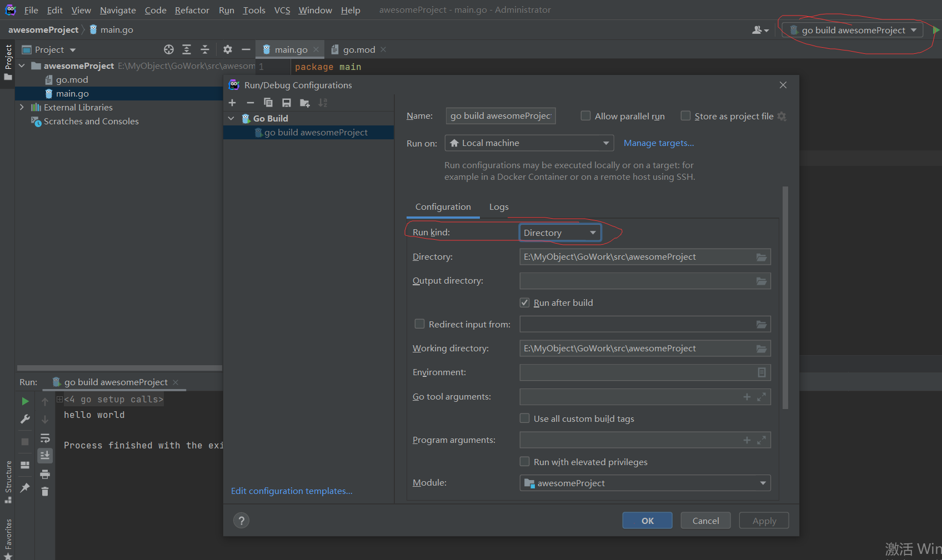Click the OK button
This screenshot has height=560, width=942.
(x=647, y=521)
